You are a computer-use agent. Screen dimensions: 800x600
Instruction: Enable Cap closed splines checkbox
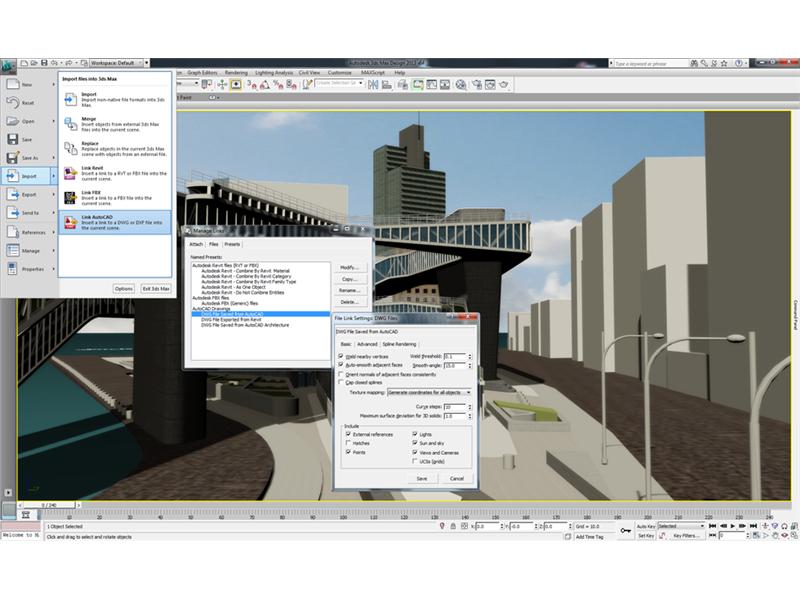[341, 382]
